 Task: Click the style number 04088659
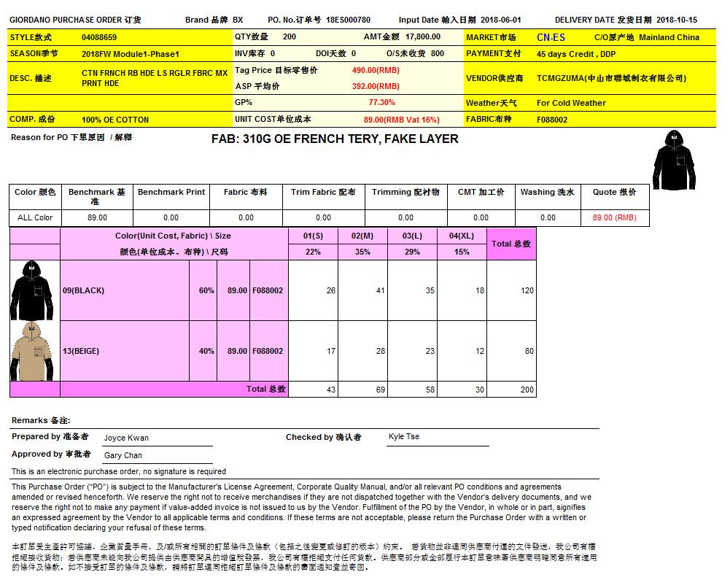click(99, 37)
